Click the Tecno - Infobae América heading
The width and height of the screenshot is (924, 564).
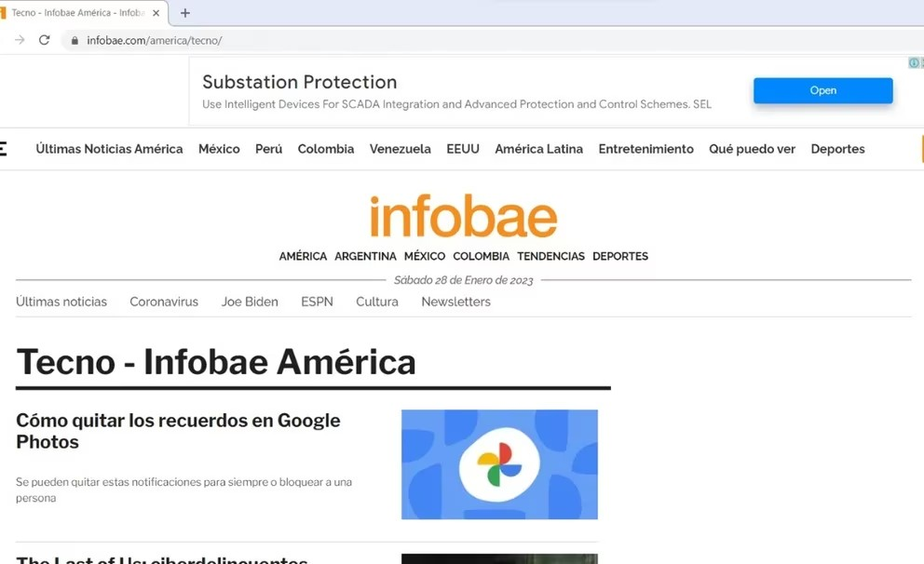click(216, 361)
